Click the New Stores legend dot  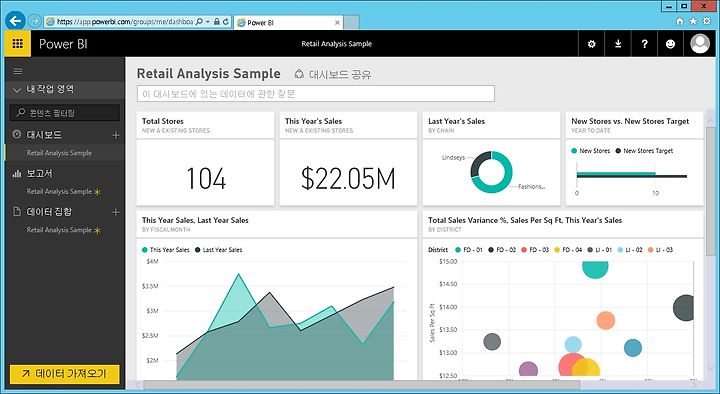574,151
